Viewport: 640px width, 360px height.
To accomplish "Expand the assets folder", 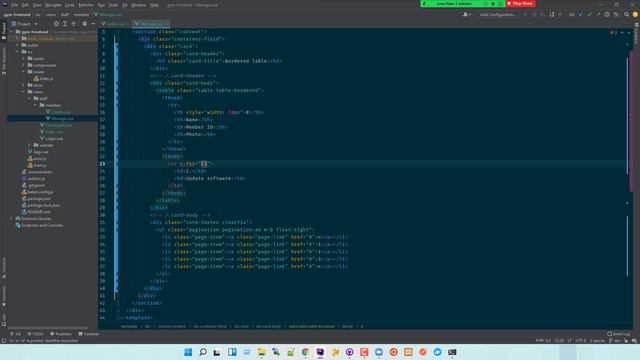I will [x=23, y=58].
